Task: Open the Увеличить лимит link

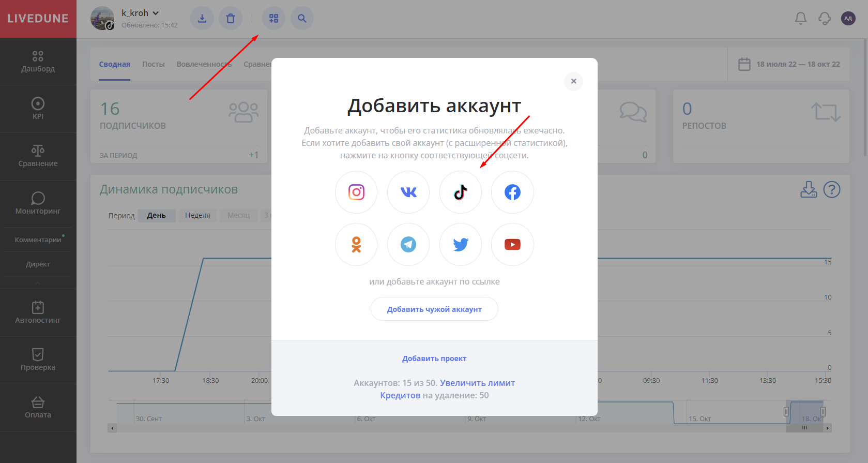Action: 477,383
